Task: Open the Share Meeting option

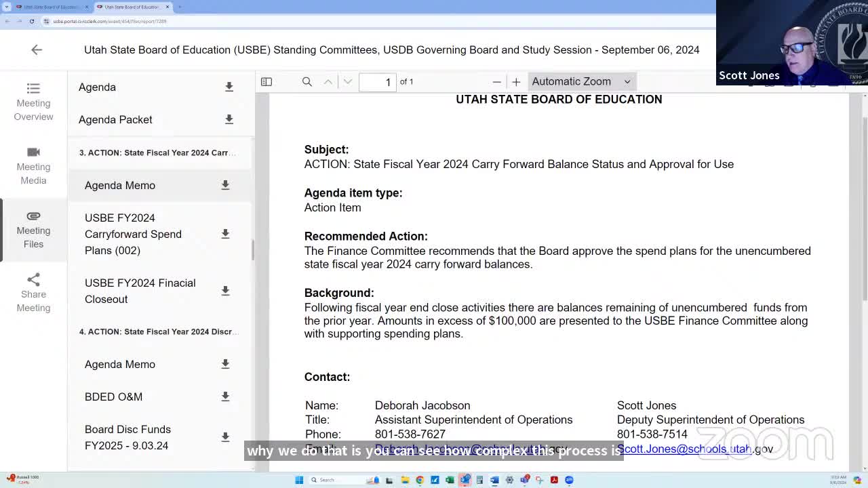Action: click(33, 293)
